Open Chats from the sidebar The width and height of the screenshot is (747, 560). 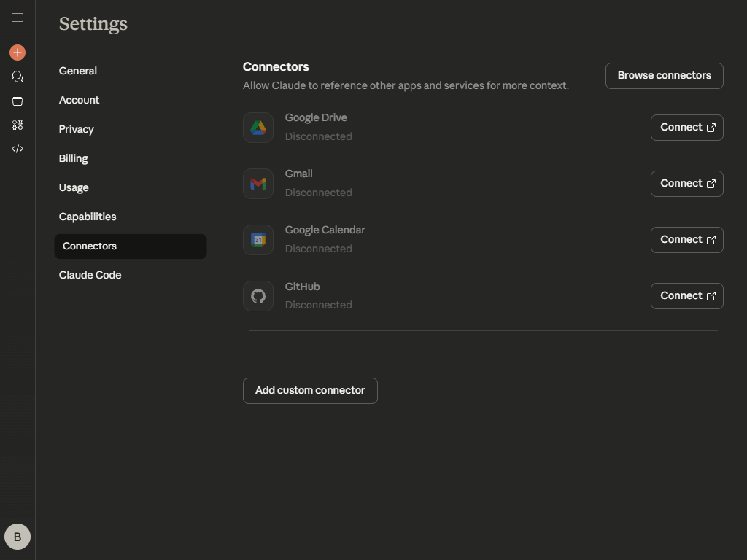(x=18, y=76)
